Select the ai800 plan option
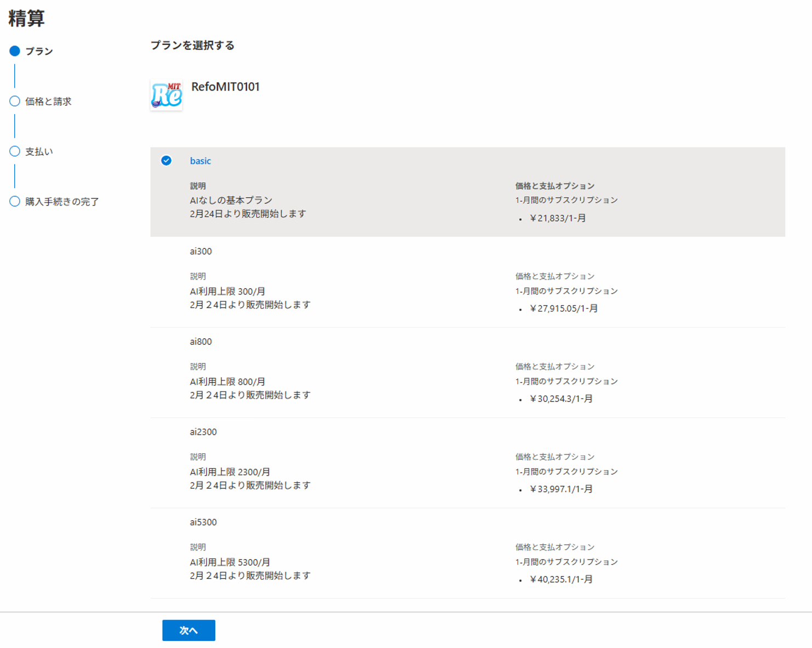812x648 pixels. [200, 341]
